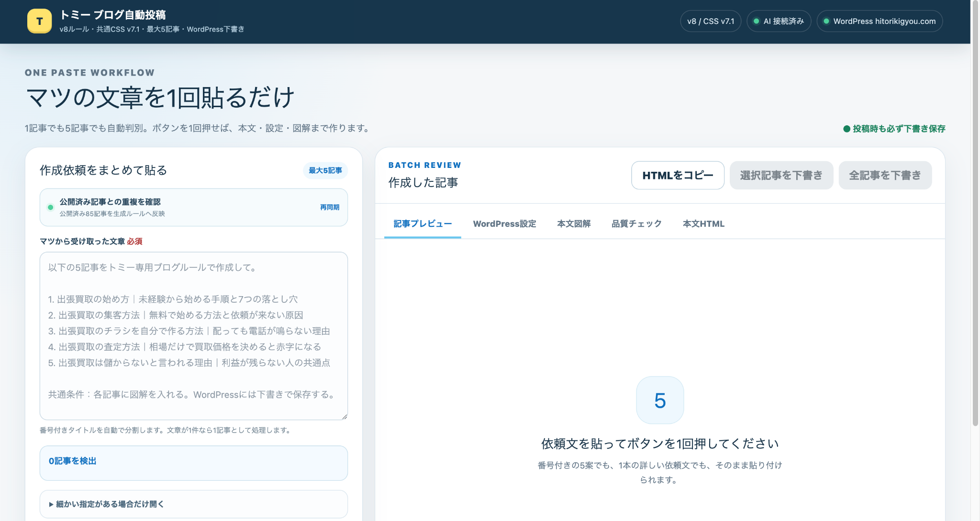Viewport: 980px width, 521px height.
Task: Switch to the 記事プレビュー tab
Action: [x=423, y=223]
